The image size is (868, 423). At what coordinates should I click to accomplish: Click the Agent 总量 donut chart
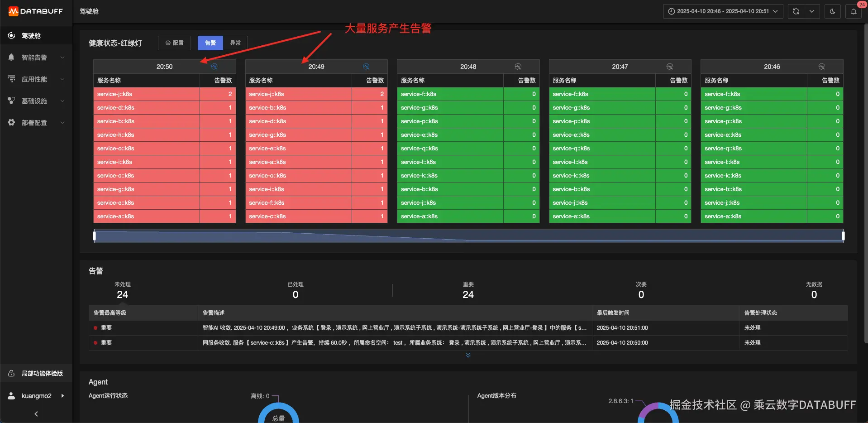[x=278, y=413]
